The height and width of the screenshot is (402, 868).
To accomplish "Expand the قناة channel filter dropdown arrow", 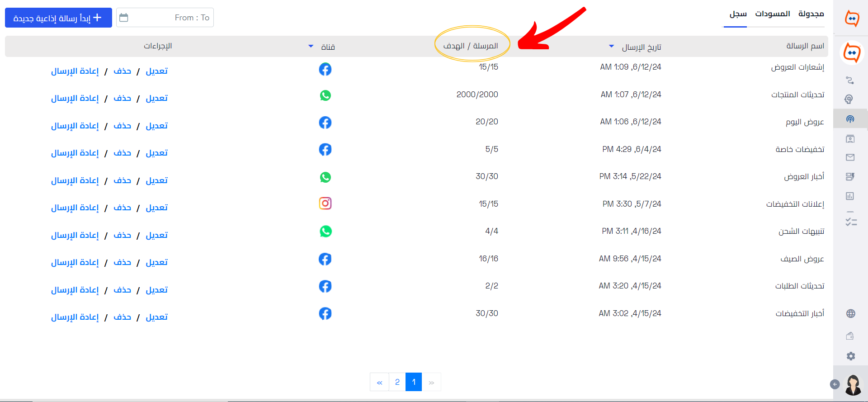I will coord(311,46).
